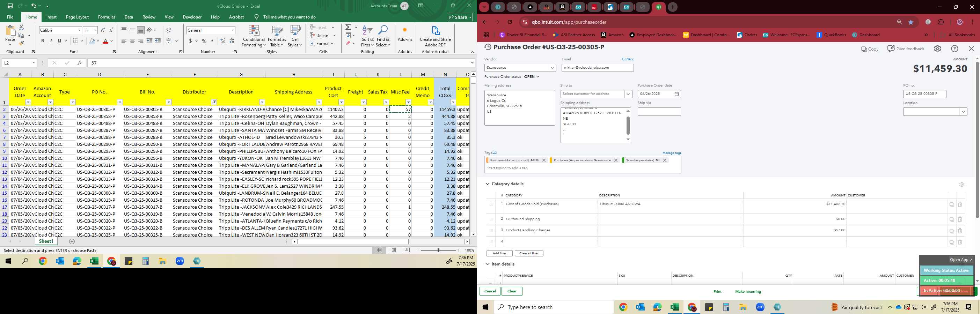Open Sort & Filter in Excel
The width and height of the screenshot is (980, 314).
367,36
